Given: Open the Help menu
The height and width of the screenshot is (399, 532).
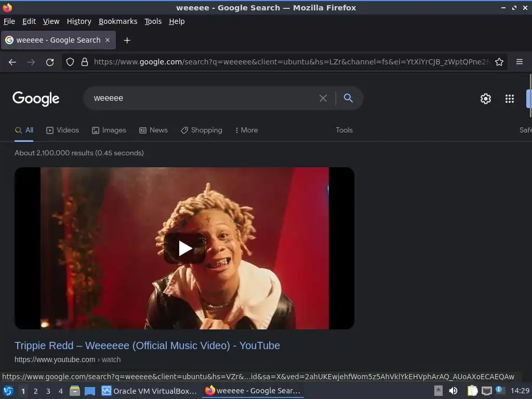Looking at the screenshot, I should [177, 21].
